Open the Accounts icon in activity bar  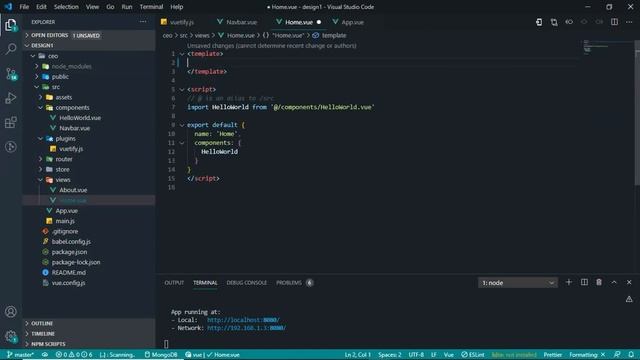(x=11, y=311)
